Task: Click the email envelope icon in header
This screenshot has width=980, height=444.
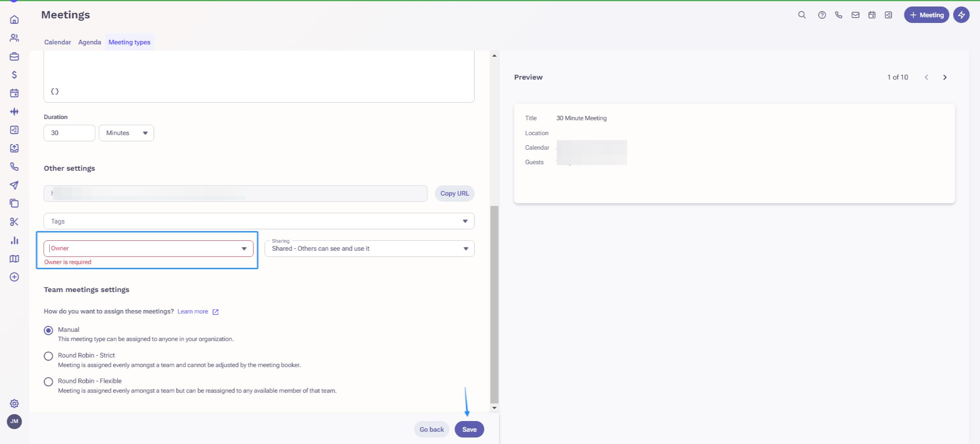Action: [855, 15]
